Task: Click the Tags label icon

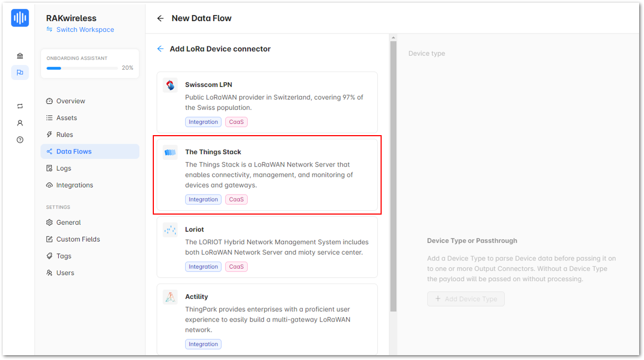Action: [49, 256]
